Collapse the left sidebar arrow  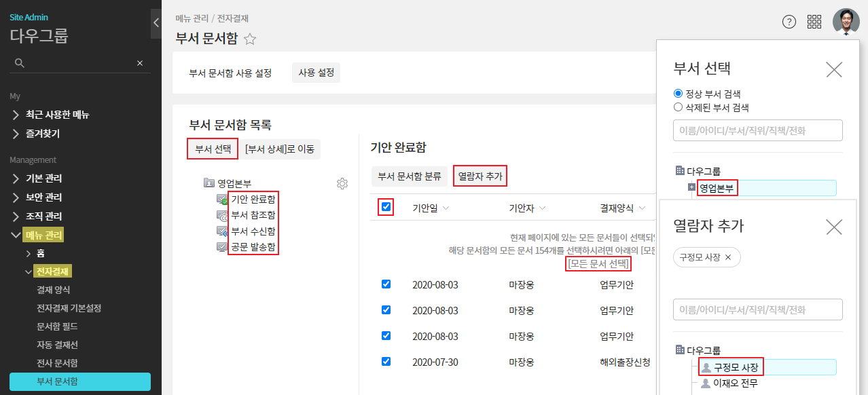point(156,23)
